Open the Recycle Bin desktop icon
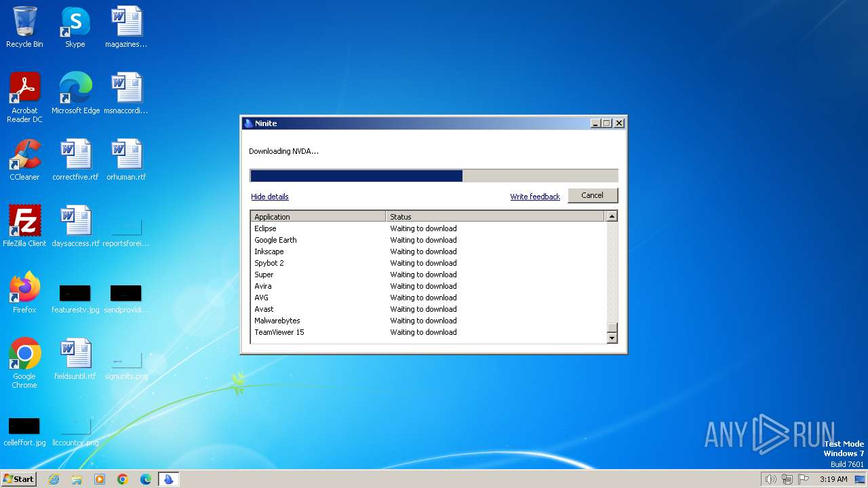This screenshot has width=868, height=488. 24,27
